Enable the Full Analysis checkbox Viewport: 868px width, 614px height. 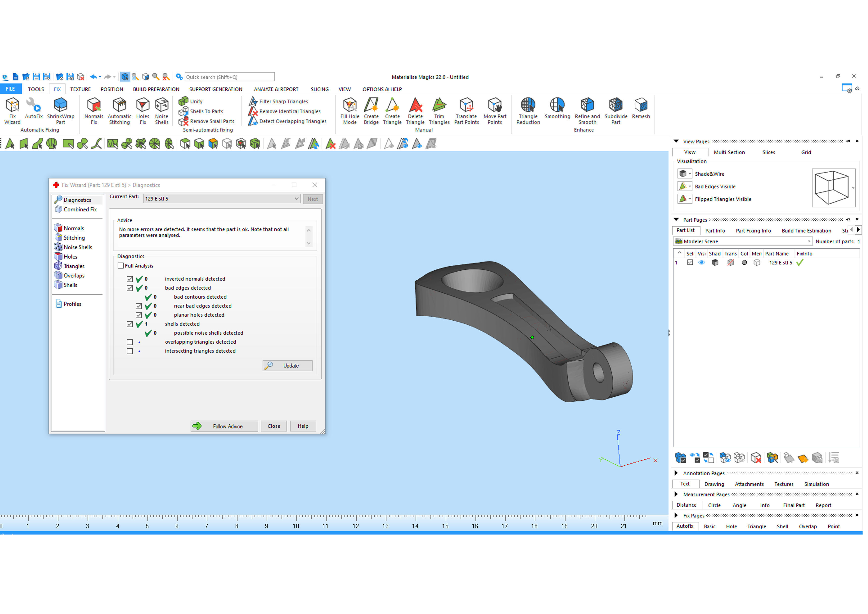121,266
